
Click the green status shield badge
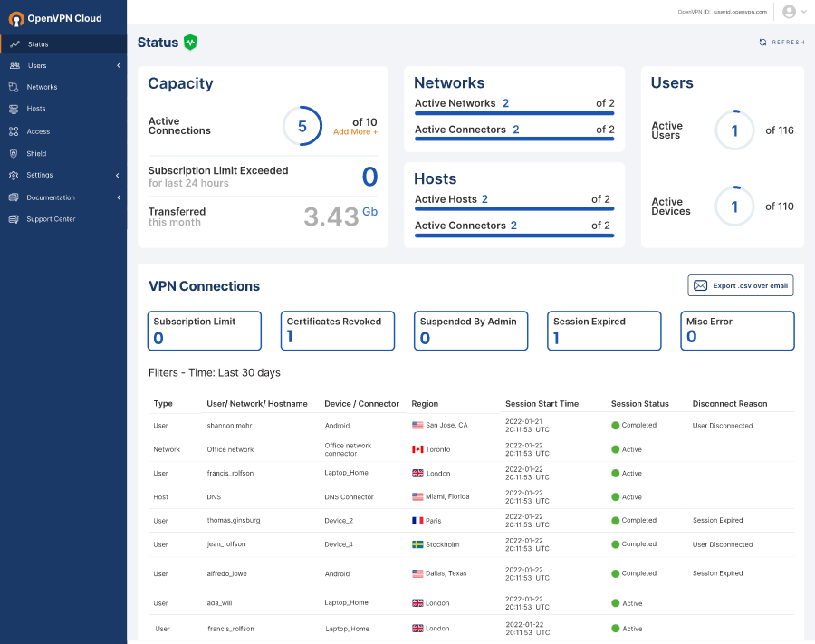click(190, 42)
